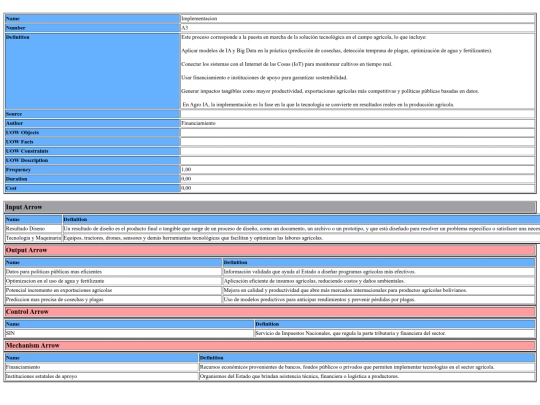
Task: Click the Author value 'Financiamiento'
Action: click(357, 123)
